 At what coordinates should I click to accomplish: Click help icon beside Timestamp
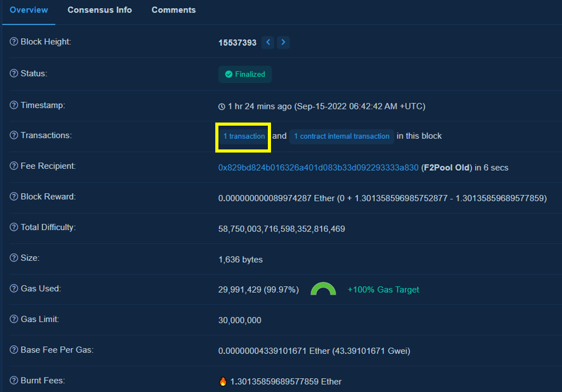point(14,105)
